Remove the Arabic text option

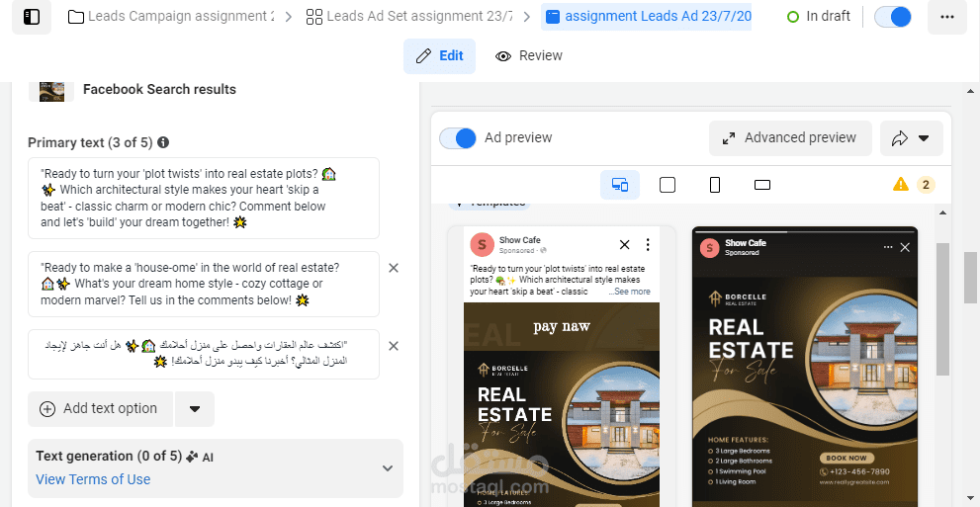394,346
